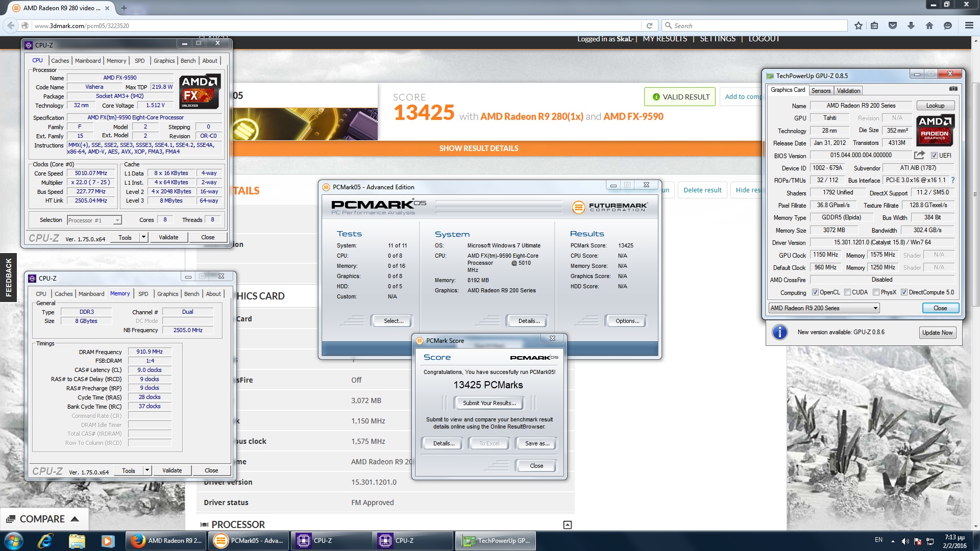This screenshot has height=551, width=980.
Task: Click Details... in PCMark Score dialog
Action: tap(443, 443)
